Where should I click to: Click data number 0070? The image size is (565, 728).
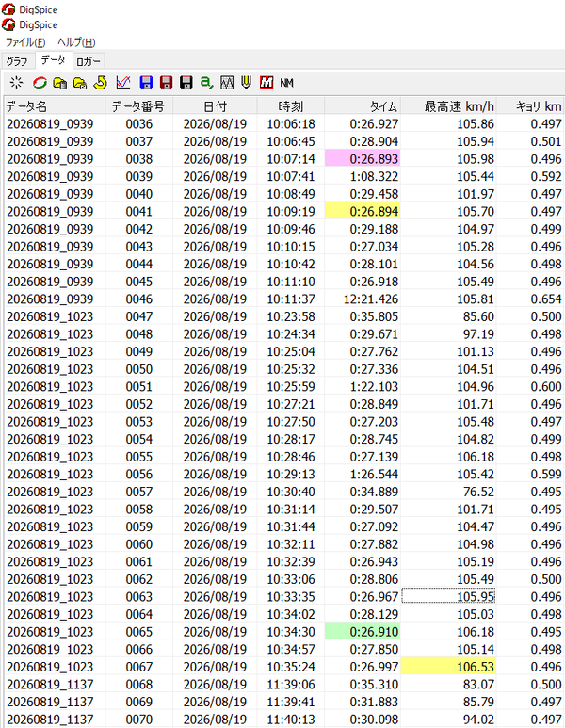(138, 720)
